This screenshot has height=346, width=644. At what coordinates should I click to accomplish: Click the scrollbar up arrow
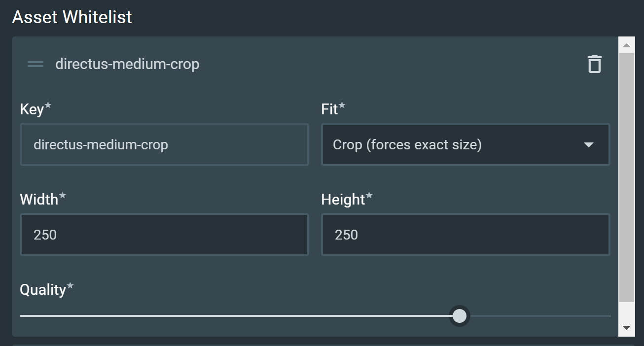627,45
